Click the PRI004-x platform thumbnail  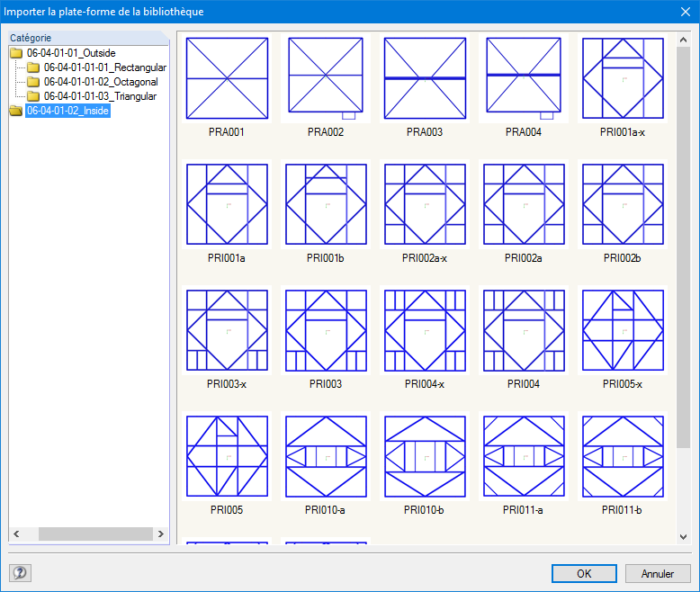click(x=425, y=330)
